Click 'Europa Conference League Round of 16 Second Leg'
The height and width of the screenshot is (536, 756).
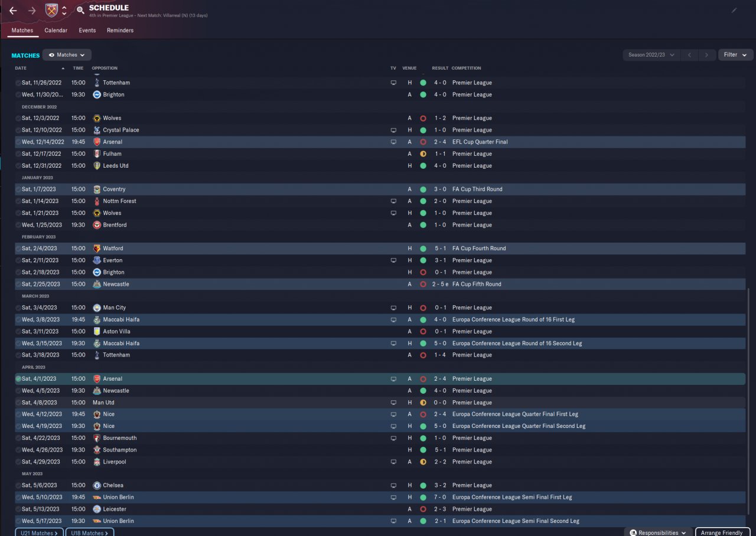[x=517, y=343]
